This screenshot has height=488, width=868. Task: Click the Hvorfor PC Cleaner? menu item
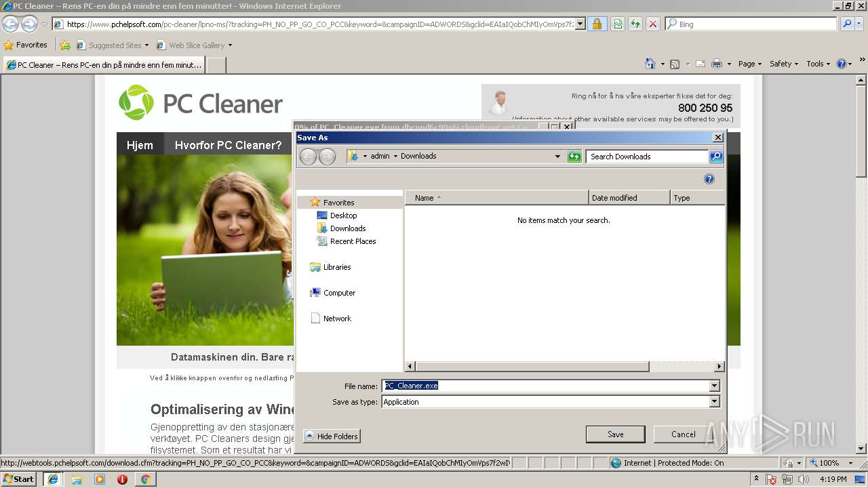click(x=228, y=145)
